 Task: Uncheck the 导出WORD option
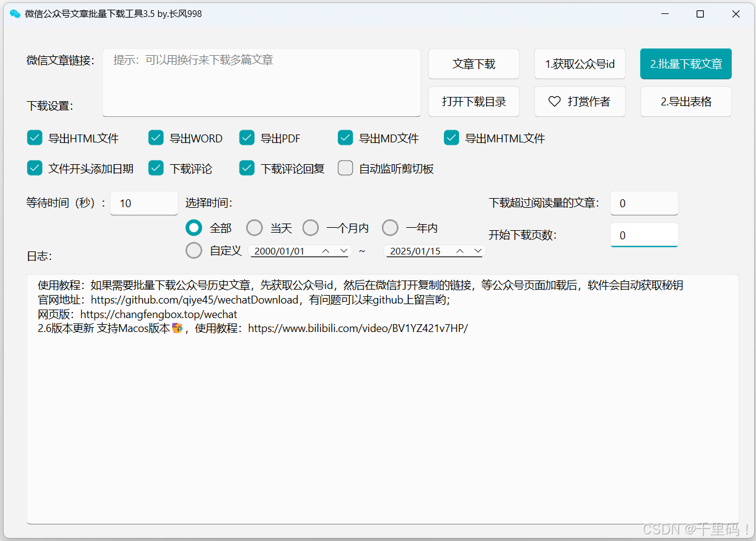[x=156, y=138]
